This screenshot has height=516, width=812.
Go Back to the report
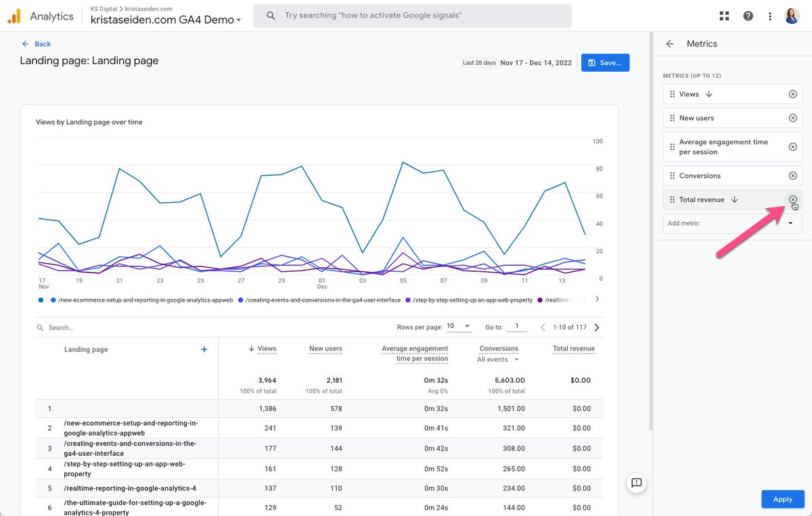37,44
